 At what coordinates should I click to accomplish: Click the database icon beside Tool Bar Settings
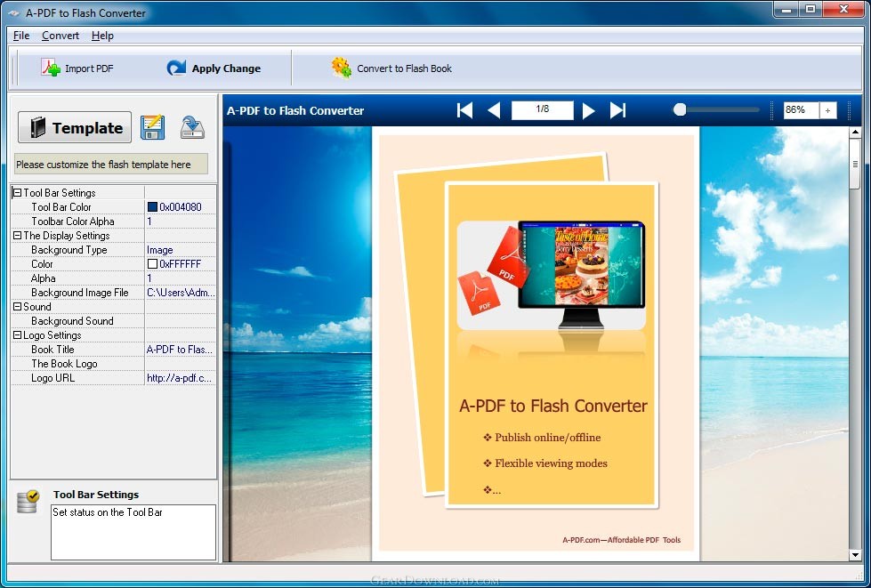click(28, 502)
